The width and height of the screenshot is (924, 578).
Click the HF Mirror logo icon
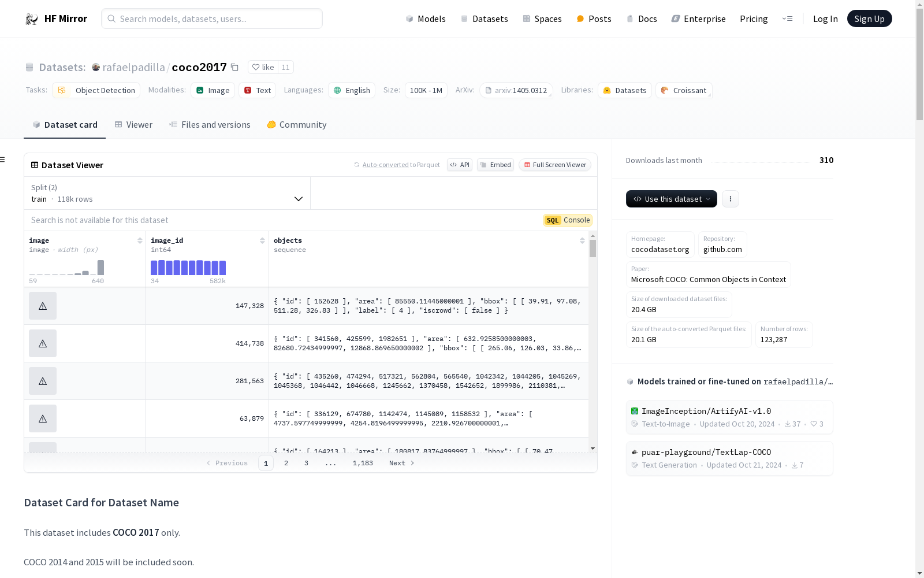pyautogui.click(x=32, y=19)
